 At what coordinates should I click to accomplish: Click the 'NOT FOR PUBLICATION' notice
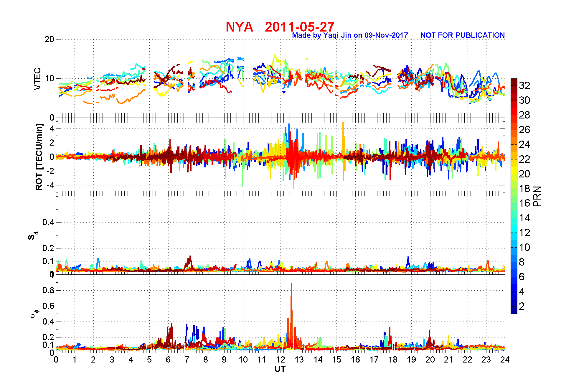463,35
